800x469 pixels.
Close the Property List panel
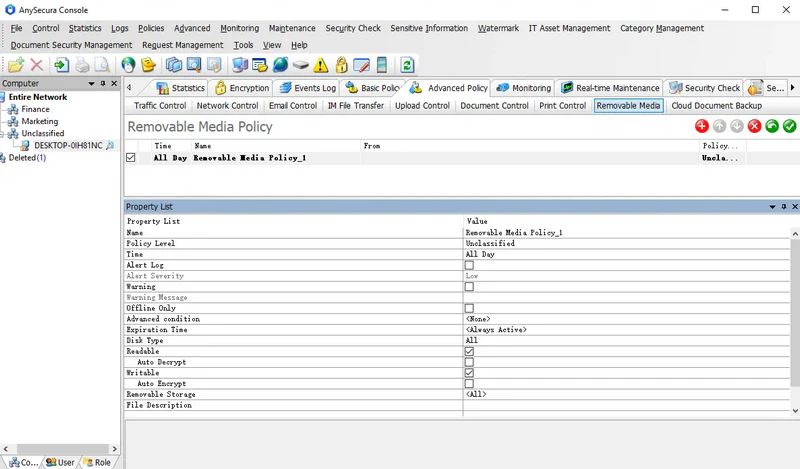tap(794, 207)
